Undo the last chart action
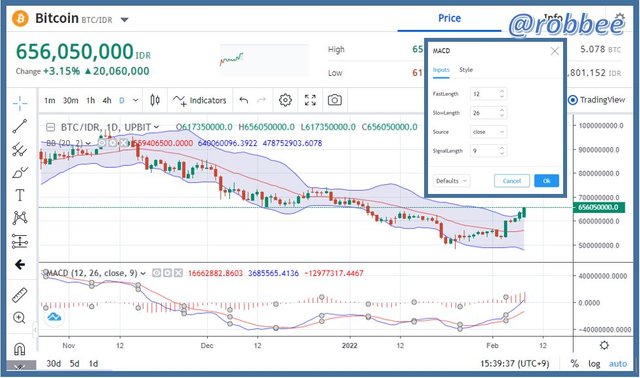640x378 pixels. click(x=244, y=100)
